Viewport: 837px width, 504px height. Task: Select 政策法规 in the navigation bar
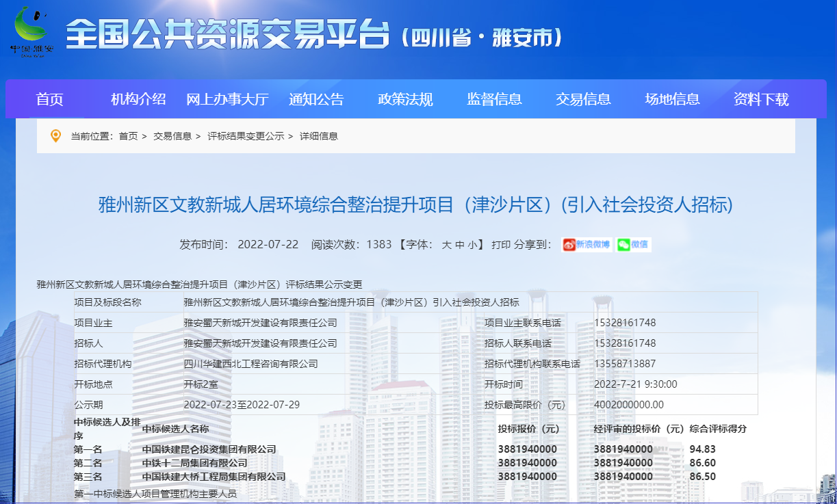pyautogui.click(x=405, y=99)
